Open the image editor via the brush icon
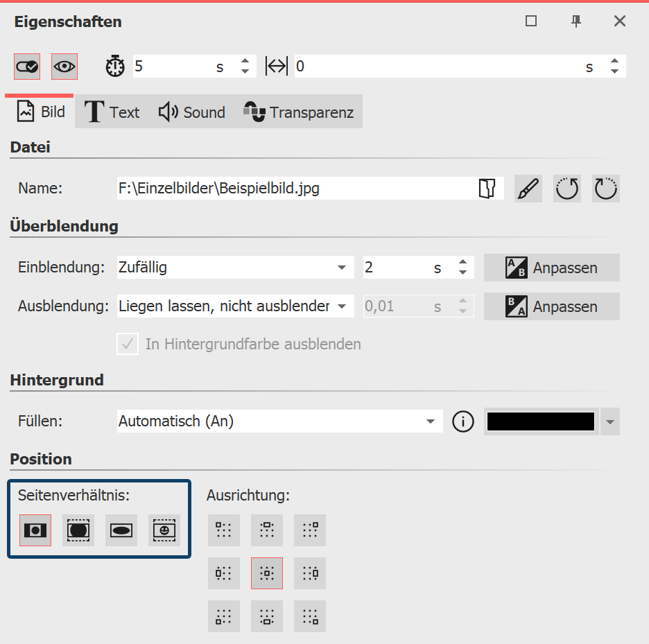This screenshot has width=649, height=644. (528, 188)
